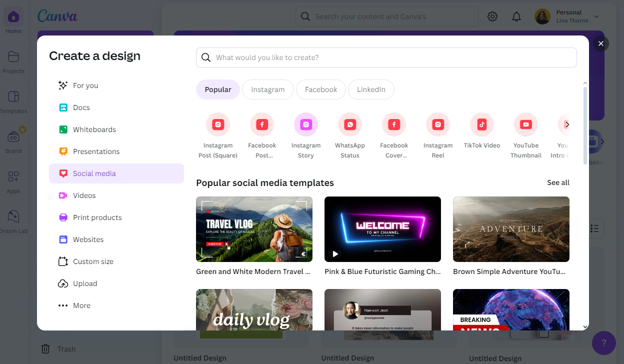
Task: Select Whiteboards category
Action: pos(116,129)
